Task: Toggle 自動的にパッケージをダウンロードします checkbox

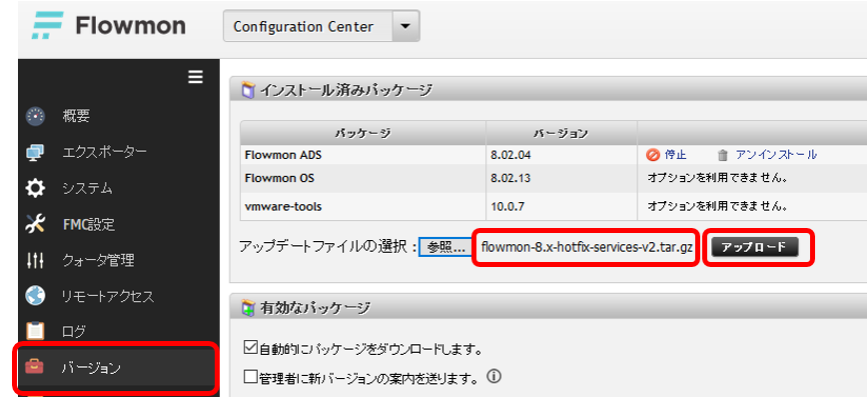Action: coord(250,350)
